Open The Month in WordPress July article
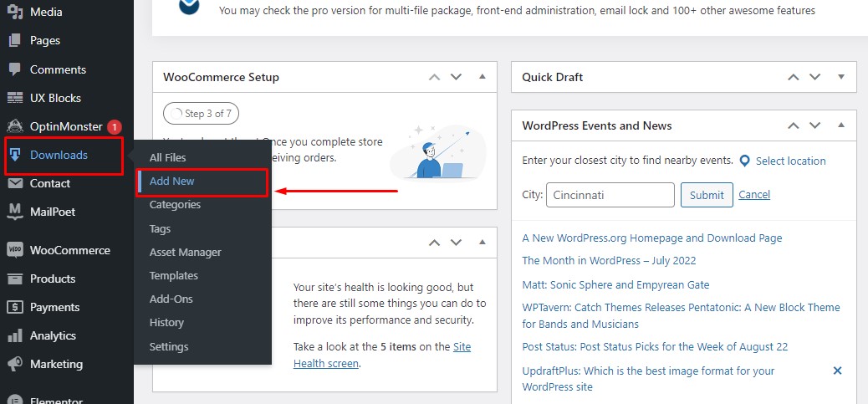Viewport: 868px width, 404px height. [609, 261]
